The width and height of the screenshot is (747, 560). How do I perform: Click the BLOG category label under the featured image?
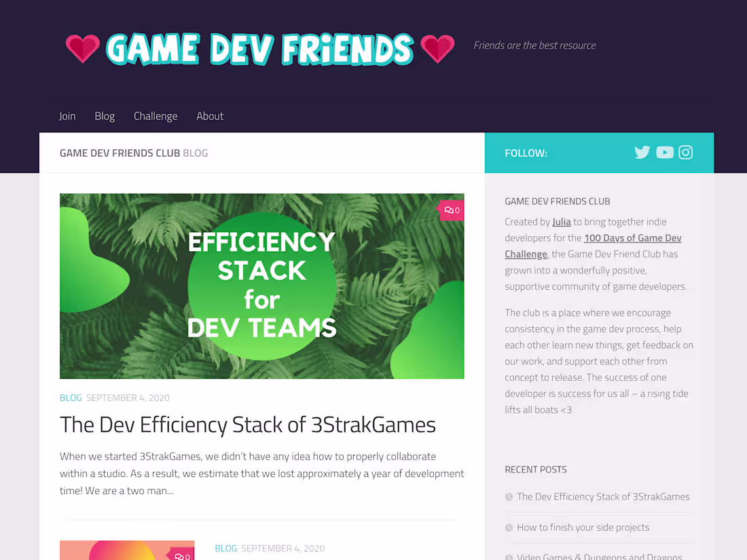coord(71,397)
